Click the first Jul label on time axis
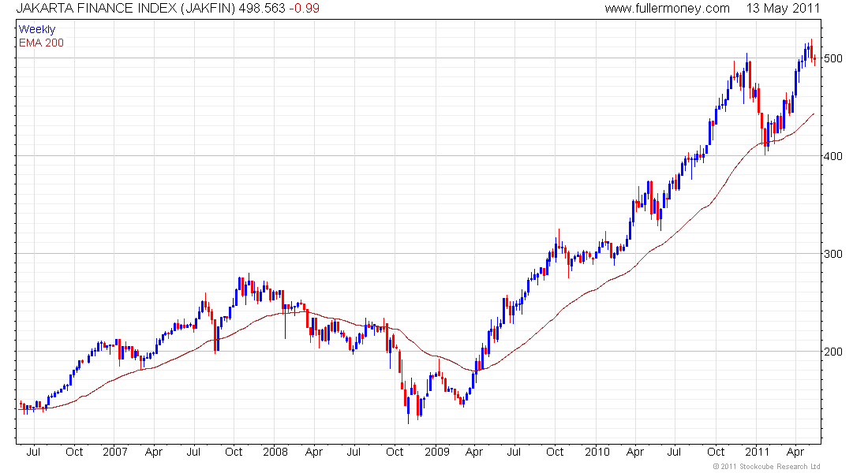Image resolution: width=868 pixels, height=473 pixels. click(x=34, y=453)
